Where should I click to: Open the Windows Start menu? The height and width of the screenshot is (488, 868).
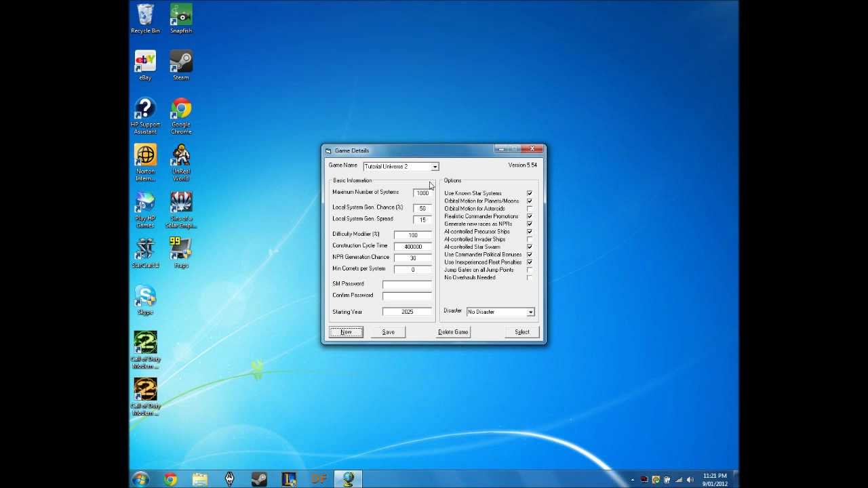[140, 479]
